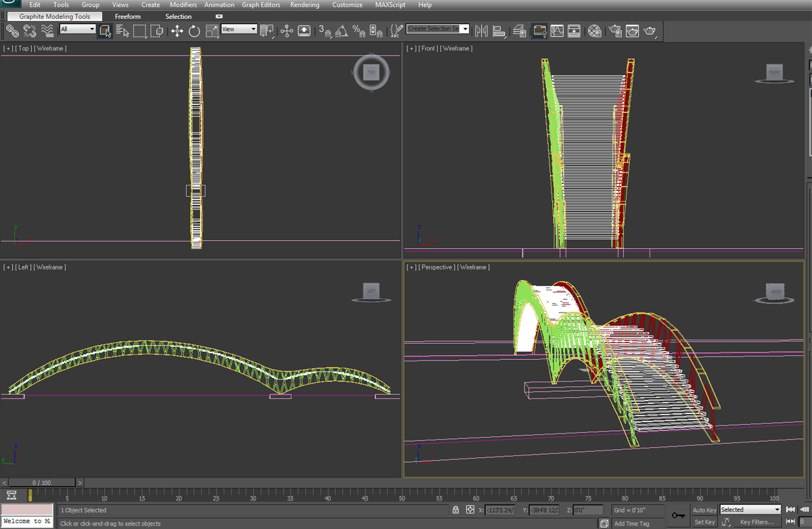Use the Align tool
This screenshot has height=529, width=812.
tap(499, 31)
